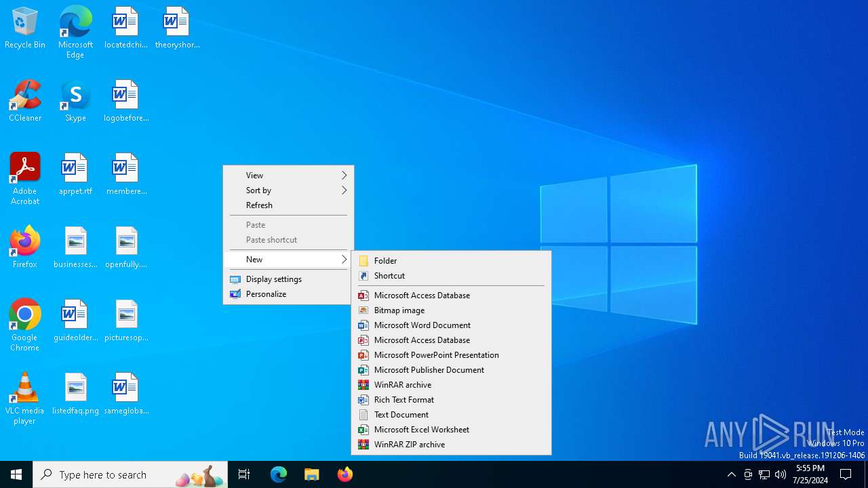Open Display settings from context menu
Viewport: 868px width, 488px height.
(288, 279)
